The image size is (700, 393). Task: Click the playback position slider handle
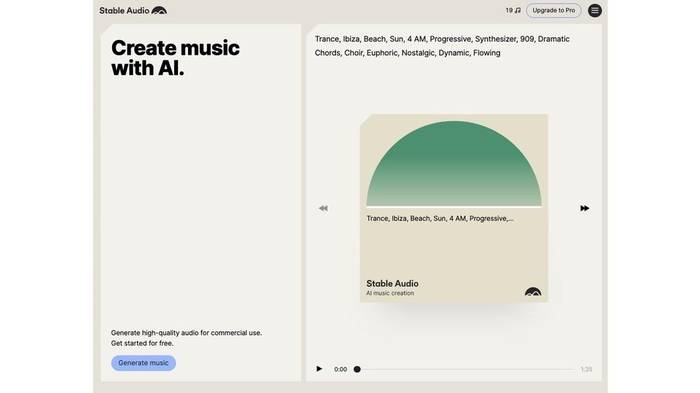(357, 369)
